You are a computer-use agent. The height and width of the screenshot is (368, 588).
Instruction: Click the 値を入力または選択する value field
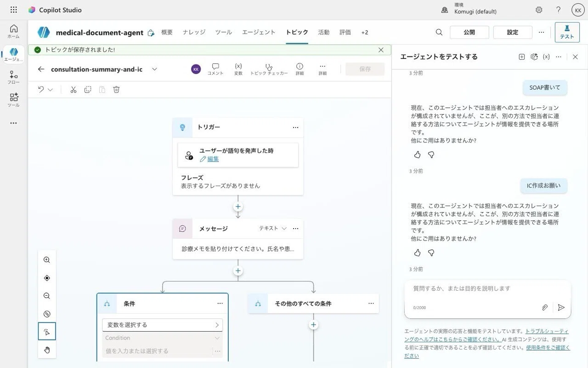tap(158, 351)
